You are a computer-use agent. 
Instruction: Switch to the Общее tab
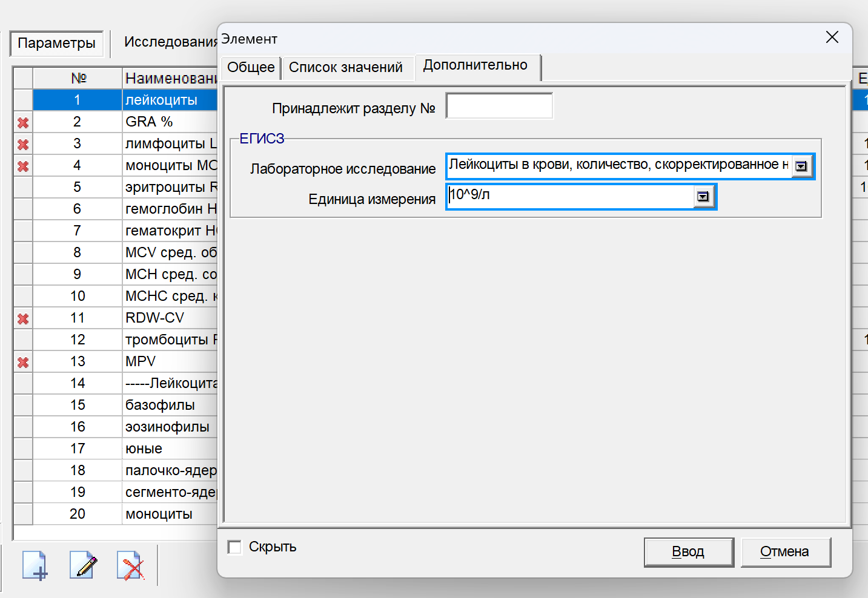point(251,67)
